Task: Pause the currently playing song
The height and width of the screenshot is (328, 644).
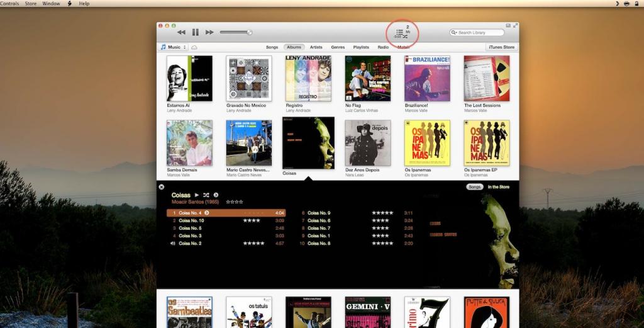Action: click(196, 32)
